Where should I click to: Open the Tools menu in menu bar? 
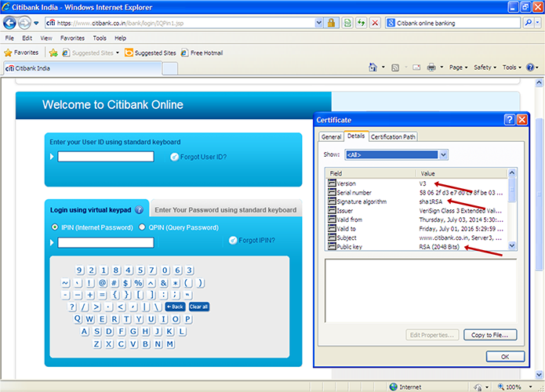(x=100, y=38)
